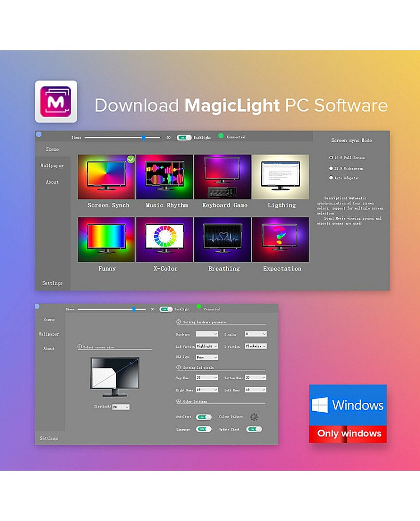Screen dimensions: 420x521
Task: Toggle the Update Check switch
Action: point(254,429)
